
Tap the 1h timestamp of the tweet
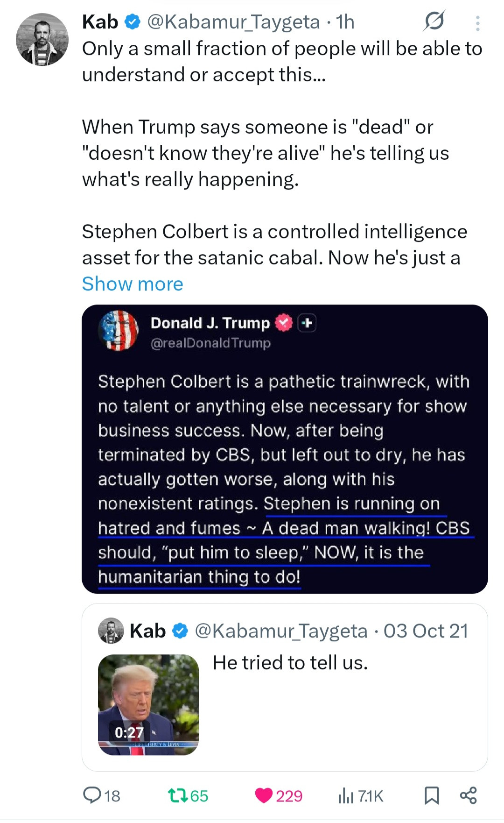[345, 22]
